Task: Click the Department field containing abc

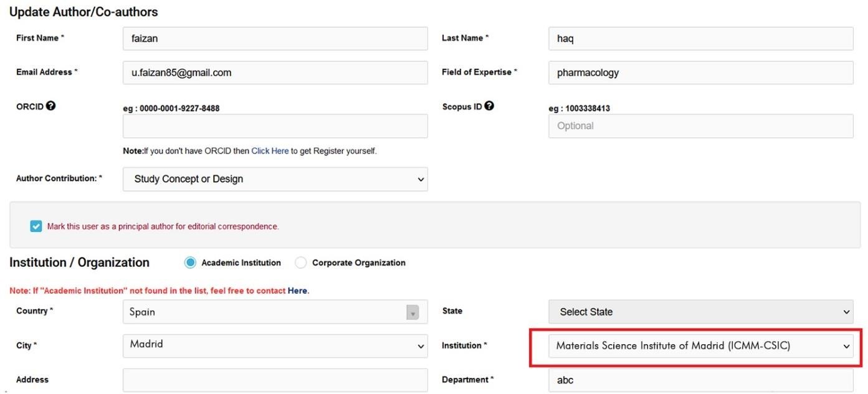Action: pyautogui.click(x=700, y=380)
